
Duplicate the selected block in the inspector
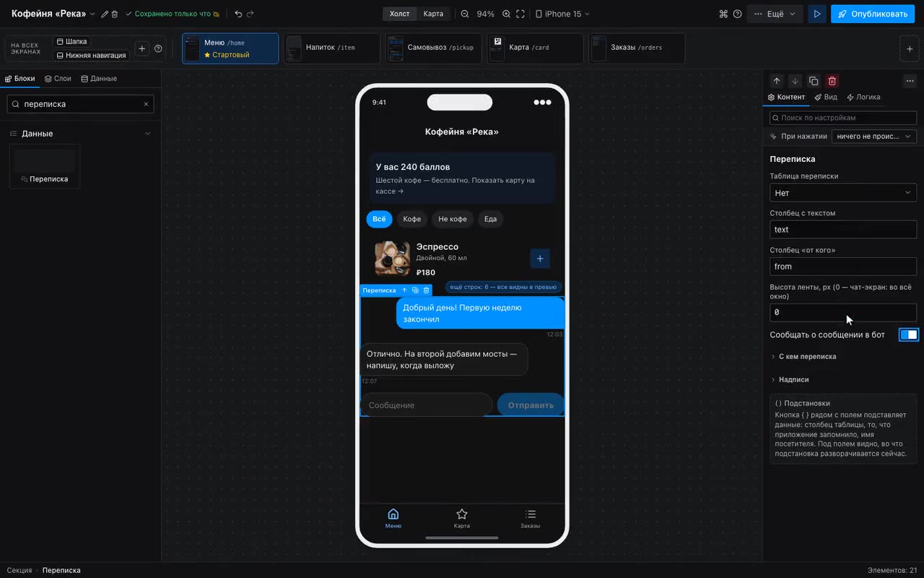click(x=814, y=81)
